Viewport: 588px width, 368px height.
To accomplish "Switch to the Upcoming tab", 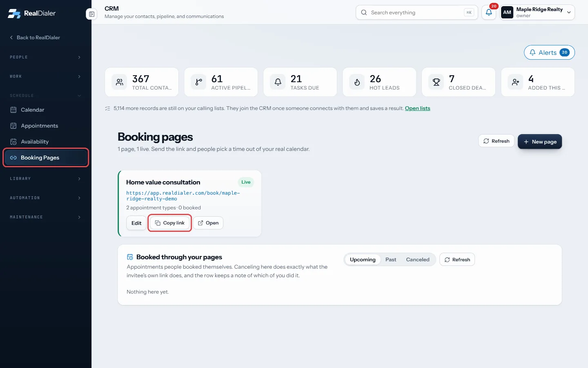I will (363, 260).
